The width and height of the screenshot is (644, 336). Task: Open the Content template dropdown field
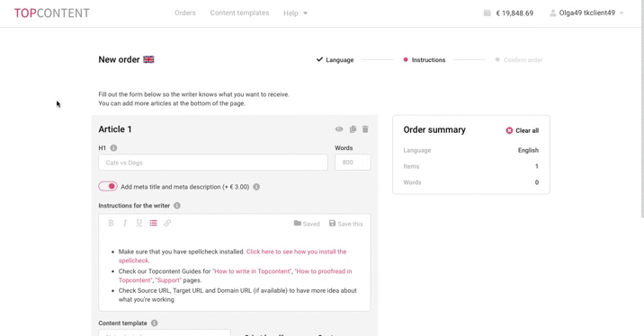point(165,332)
